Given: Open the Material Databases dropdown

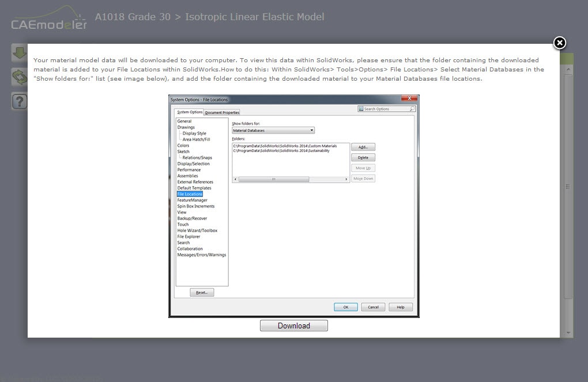Looking at the screenshot, I should (273, 130).
